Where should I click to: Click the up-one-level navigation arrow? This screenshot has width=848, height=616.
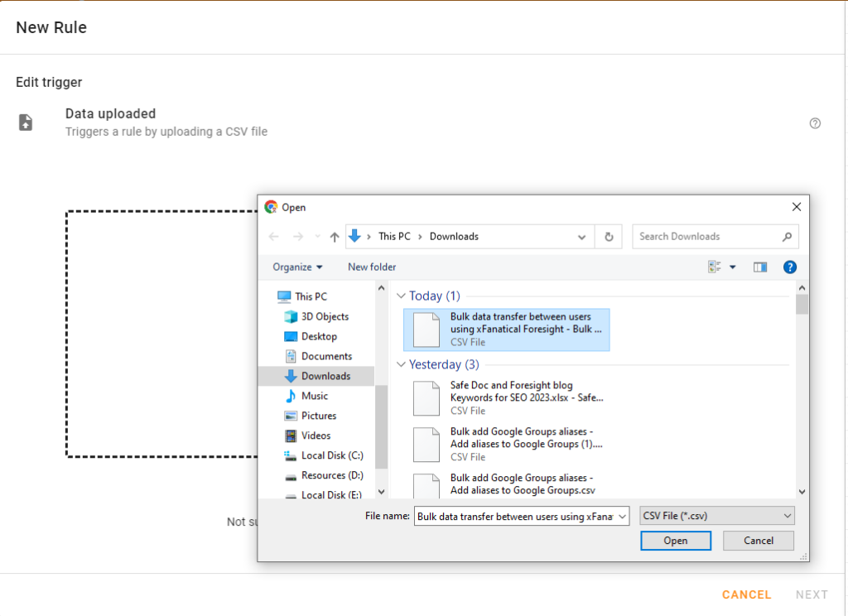coord(333,236)
